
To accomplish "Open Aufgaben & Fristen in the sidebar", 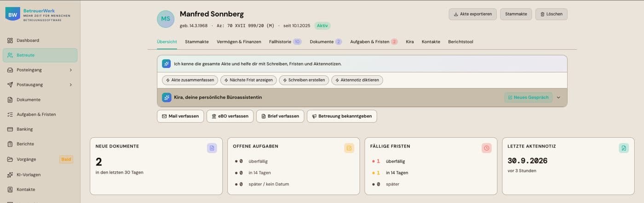I will click(40, 114).
